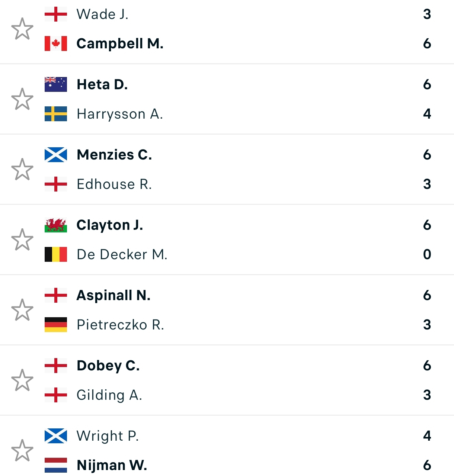This screenshot has width=454, height=476.
Task: Open player Heta D.
Action: pos(102,84)
